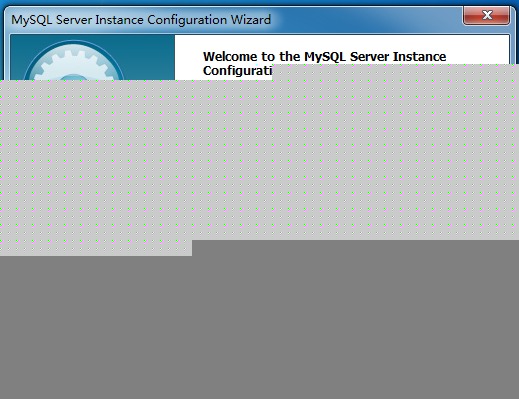Click the dotted gray region beside 'Configurati' text
Screen dimensions: 519x399
click(395, 72)
